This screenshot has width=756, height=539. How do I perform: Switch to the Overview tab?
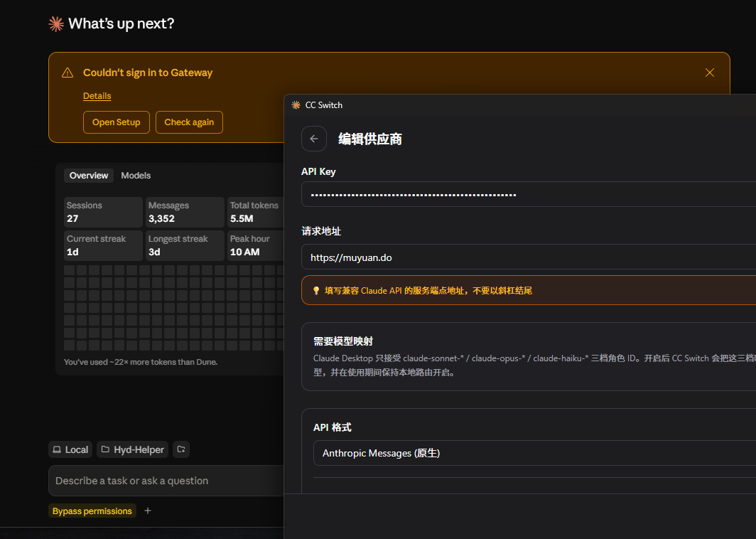(89, 176)
